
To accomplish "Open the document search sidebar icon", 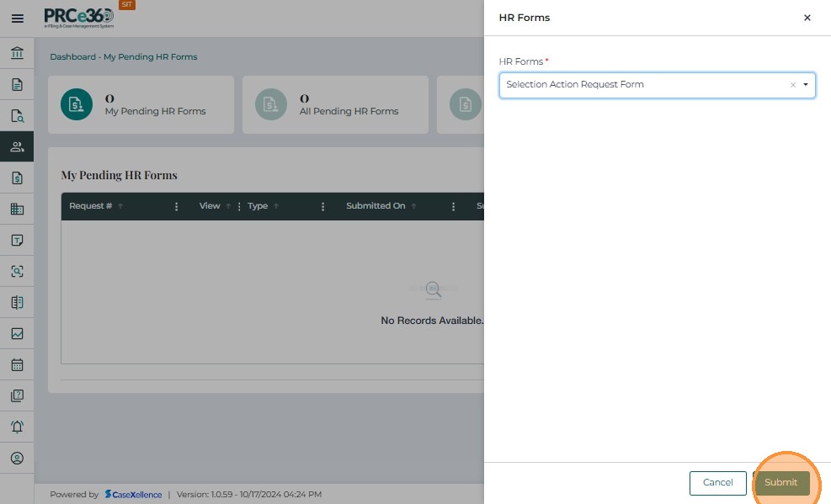I will point(17,116).
